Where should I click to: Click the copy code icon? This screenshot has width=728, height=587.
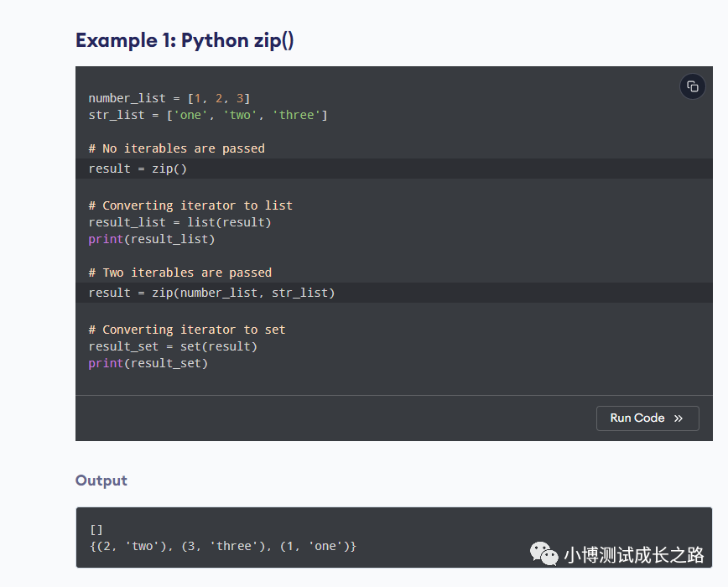(x=692, y=87)
